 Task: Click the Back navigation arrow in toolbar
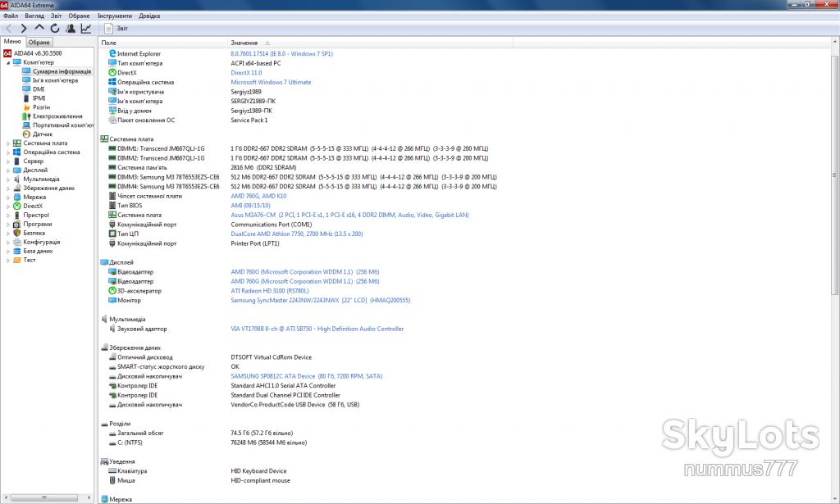[8, 29]
